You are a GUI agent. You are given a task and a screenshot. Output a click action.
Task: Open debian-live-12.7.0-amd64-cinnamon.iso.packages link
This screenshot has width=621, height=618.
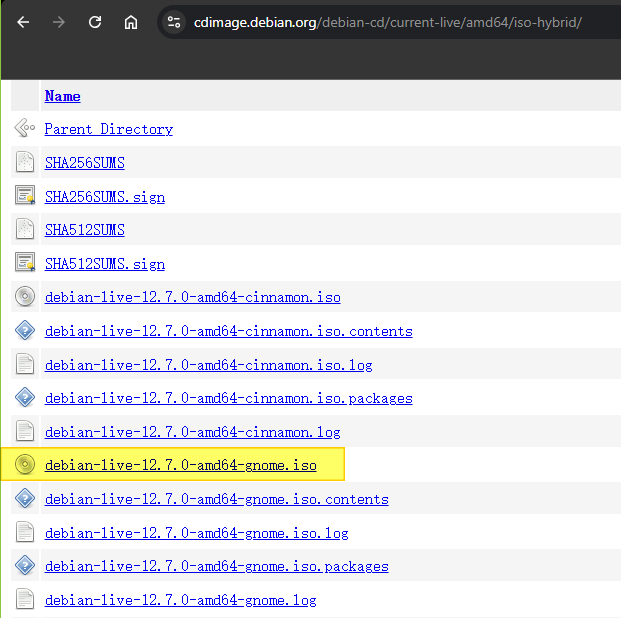[229, 399]
